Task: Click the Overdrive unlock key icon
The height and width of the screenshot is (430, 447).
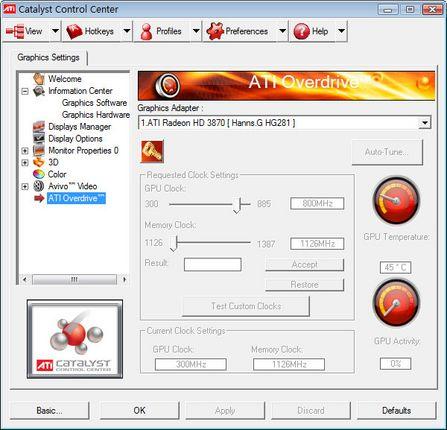Action: pyautogui.click(x=152, y=151)
